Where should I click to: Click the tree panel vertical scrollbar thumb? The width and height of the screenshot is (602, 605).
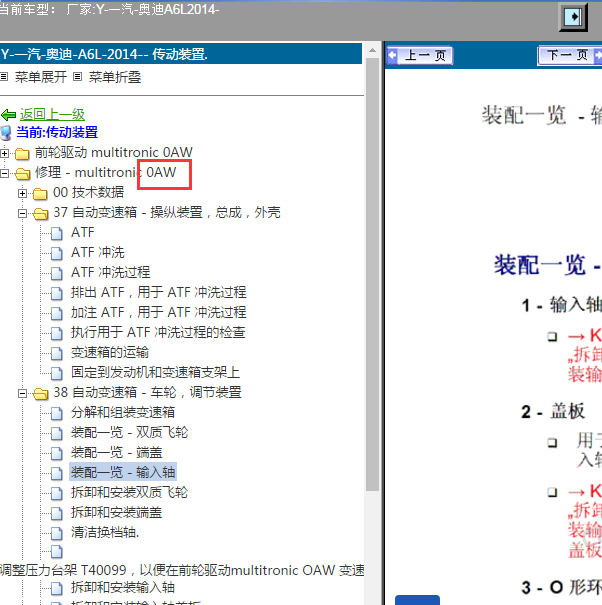(x=372, y=274)
